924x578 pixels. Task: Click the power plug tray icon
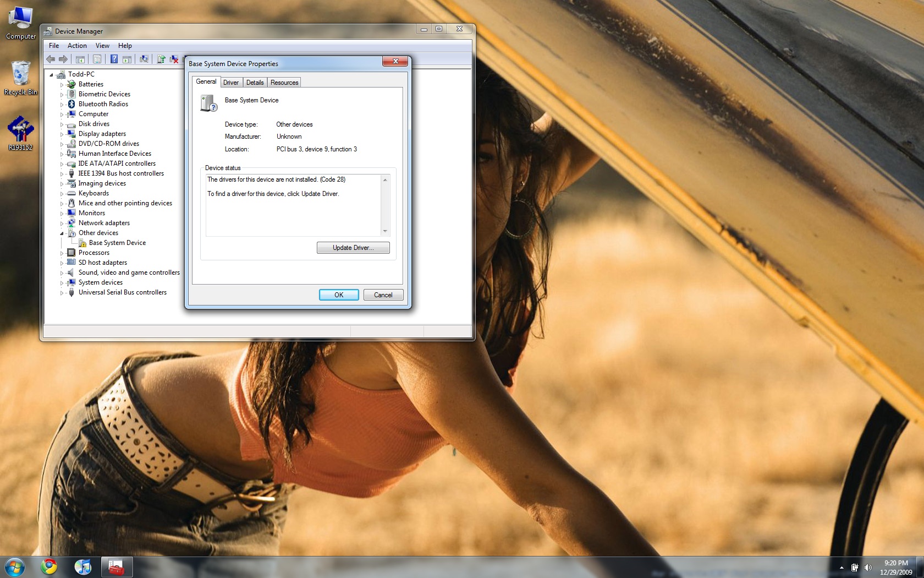point(855,568)
